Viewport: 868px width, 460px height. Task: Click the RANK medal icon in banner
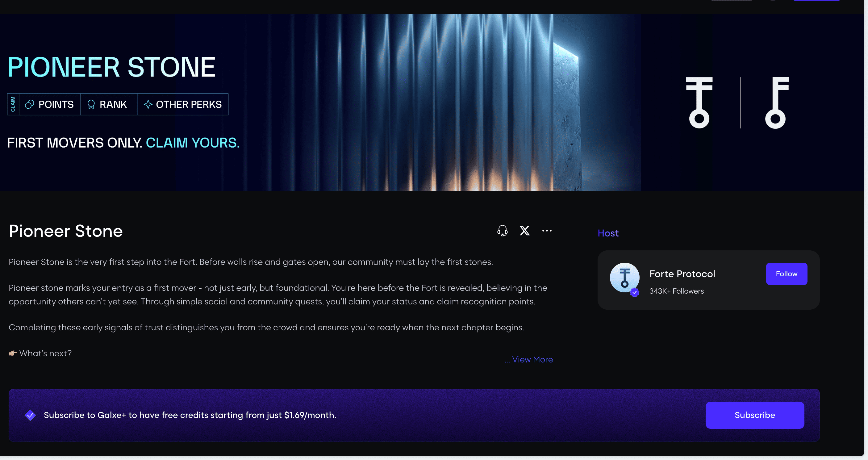click(x=91, y=104)
